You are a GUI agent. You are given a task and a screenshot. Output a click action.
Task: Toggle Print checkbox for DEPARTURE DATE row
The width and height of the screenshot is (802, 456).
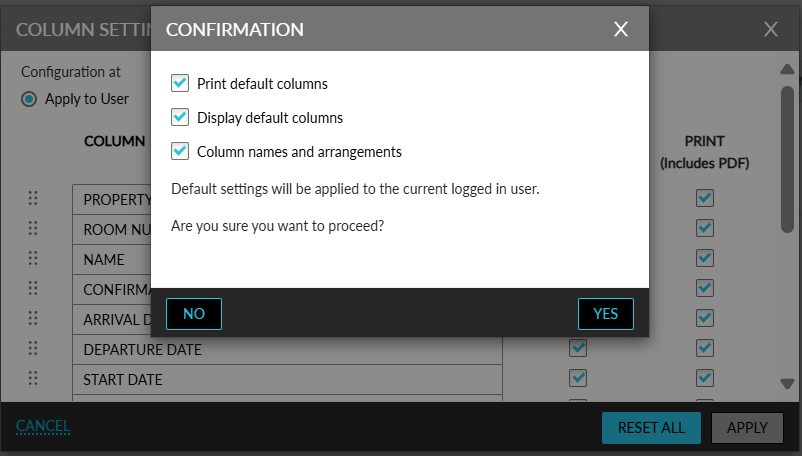(x=705, y=348)
